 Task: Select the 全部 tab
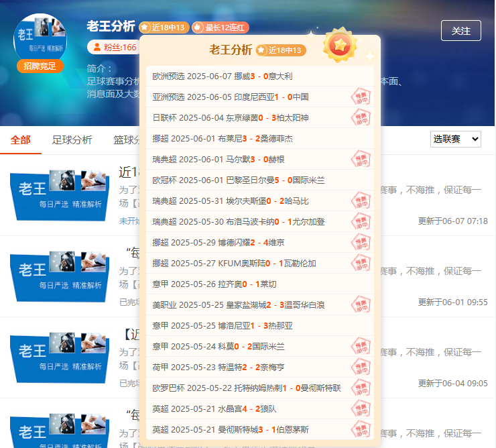click(21, 140)
